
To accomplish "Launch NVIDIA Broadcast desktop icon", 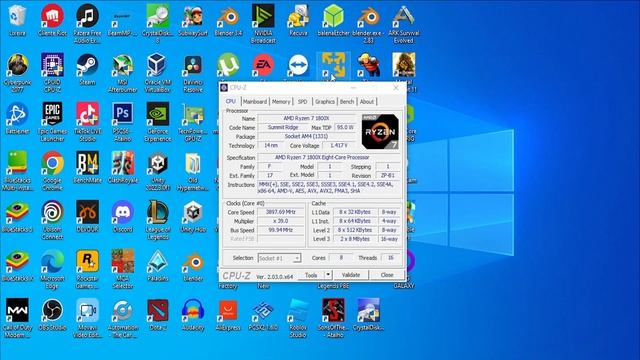I will [x=263, y=24].
